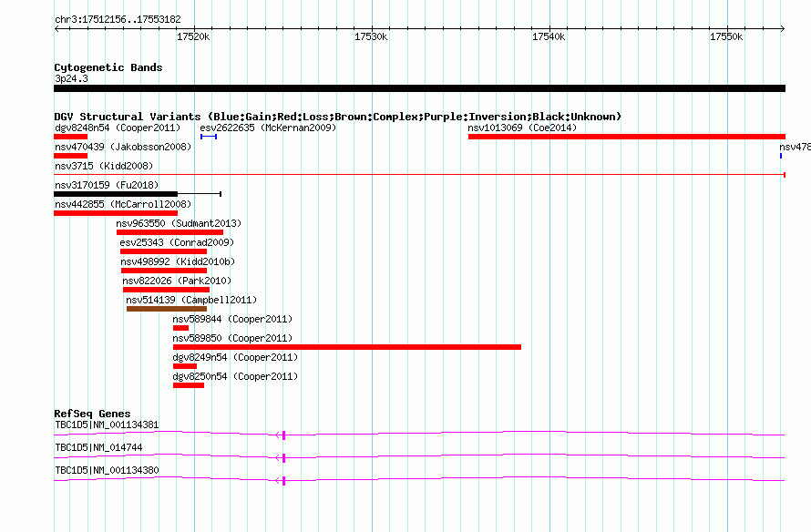Click the chr3:17512156..17553182 coordinates text

(x=118, y=20)
